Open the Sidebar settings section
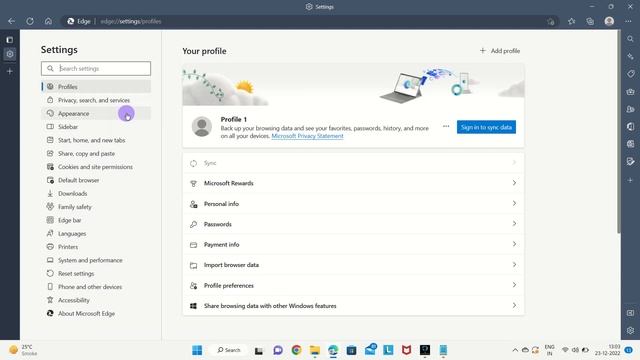640x360 pixels. (x=96, y=127)
